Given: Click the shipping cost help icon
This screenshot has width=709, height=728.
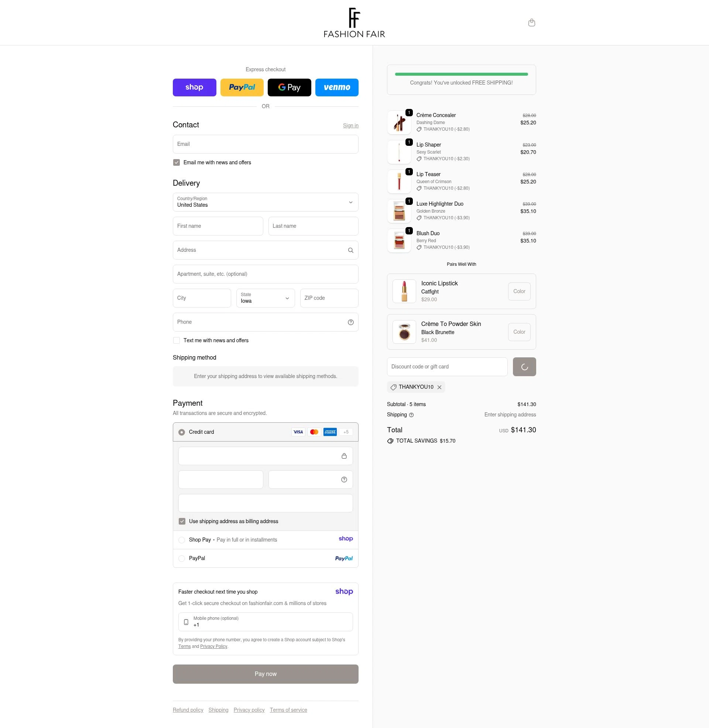Looking at the screenshot, I should point(411,414).
